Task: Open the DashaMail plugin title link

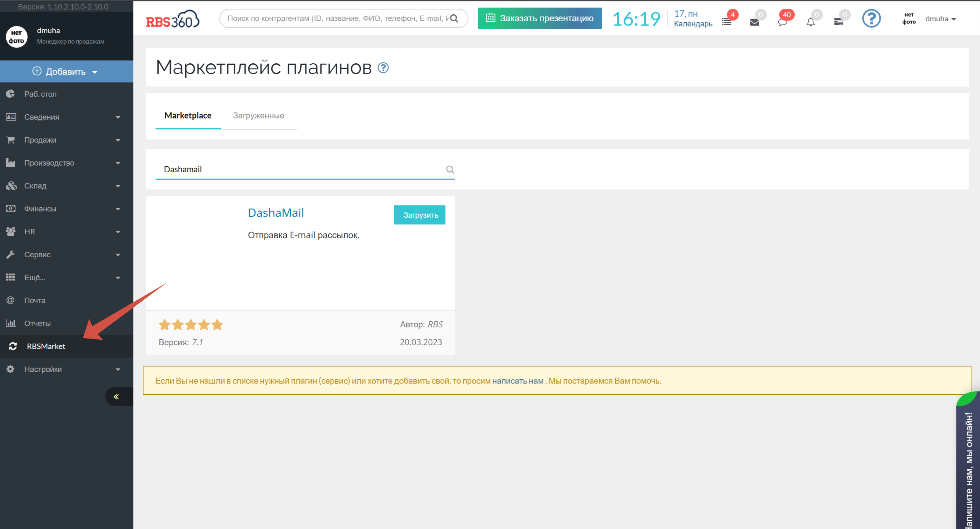Action: click(x=276, y=213)
